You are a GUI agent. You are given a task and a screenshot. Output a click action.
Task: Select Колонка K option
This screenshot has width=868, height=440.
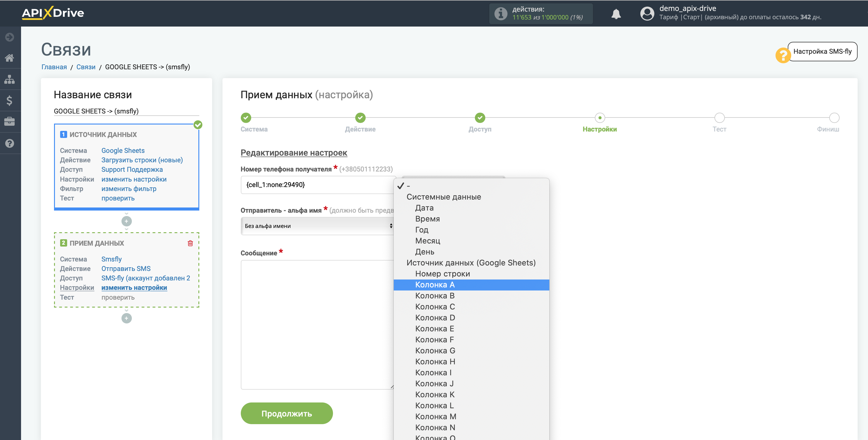[x=472, y=395]
